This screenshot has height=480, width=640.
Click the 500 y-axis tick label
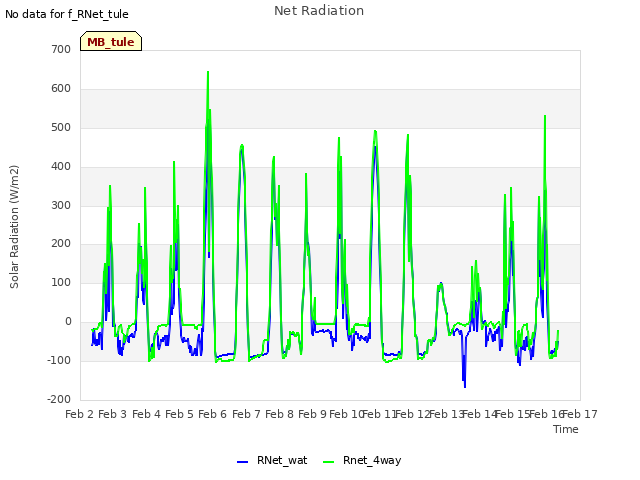coord(61,128)
